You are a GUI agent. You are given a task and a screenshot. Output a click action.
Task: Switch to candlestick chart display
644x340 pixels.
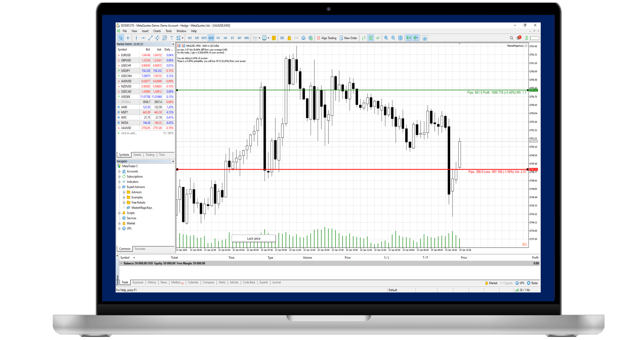(x=371, y=38)
